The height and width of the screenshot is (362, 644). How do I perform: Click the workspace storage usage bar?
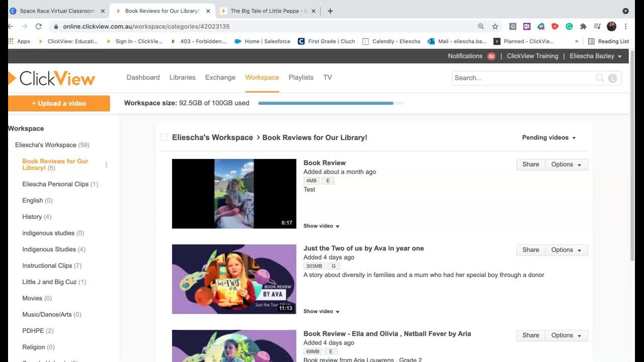(331, 103)
